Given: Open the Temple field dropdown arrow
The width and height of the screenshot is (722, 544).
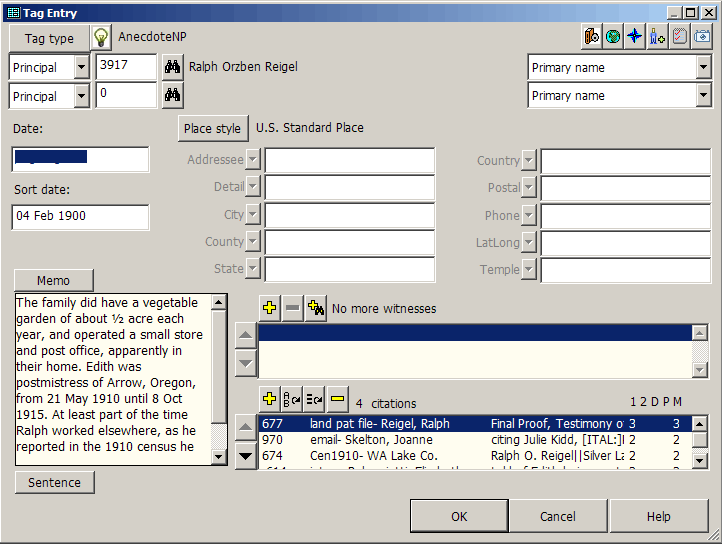Looking at the screenshot, I should (x=529, y=269).
